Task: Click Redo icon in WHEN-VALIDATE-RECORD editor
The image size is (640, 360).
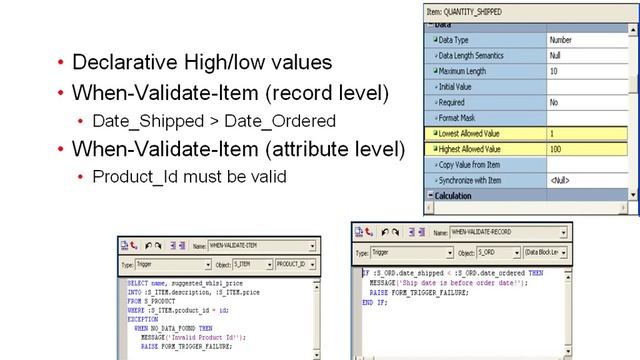Action: coord(395,232)
